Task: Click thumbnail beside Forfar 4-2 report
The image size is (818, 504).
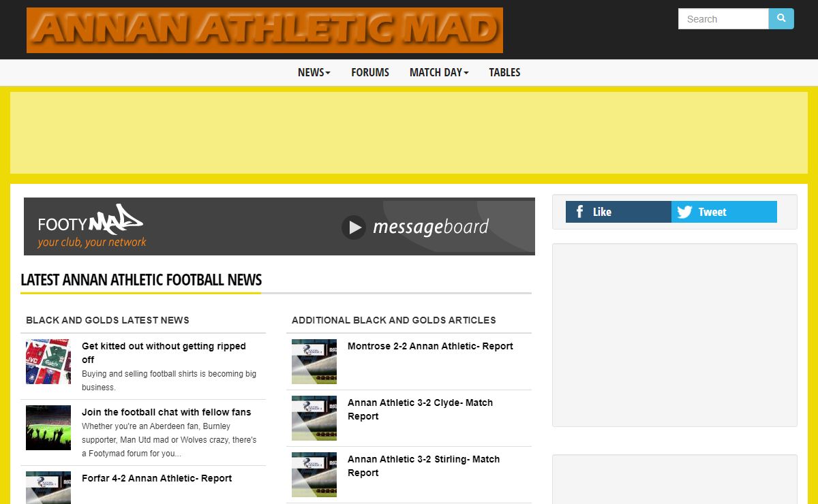Action: point(48,488)
